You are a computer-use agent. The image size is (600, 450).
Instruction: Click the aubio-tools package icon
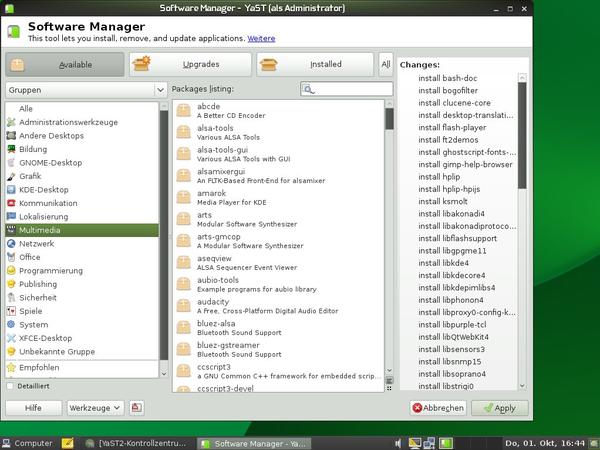[x=184, y=284]
